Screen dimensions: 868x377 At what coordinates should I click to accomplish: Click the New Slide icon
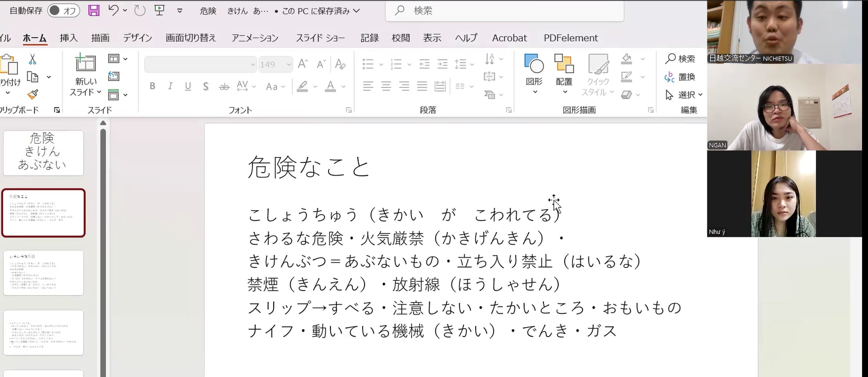(x=85, y=63)
